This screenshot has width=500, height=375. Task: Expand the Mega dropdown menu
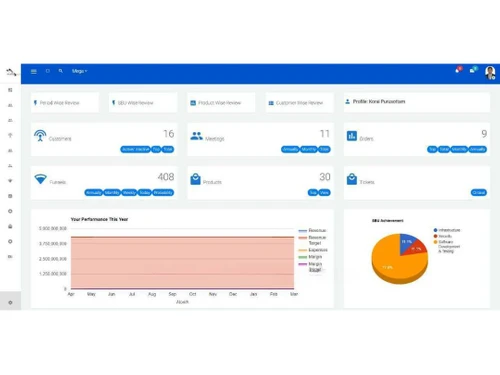pyautogui.click(x=79, y=71)
